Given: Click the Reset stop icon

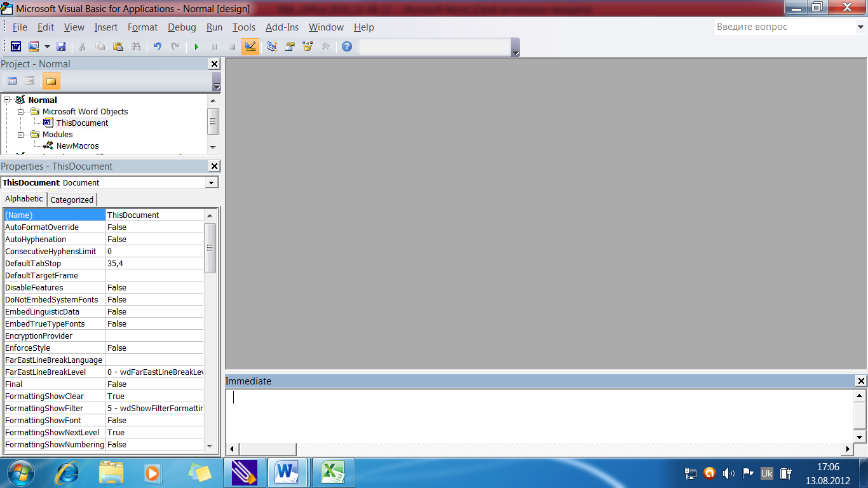Looking at the screenshot, I should 232,46.
